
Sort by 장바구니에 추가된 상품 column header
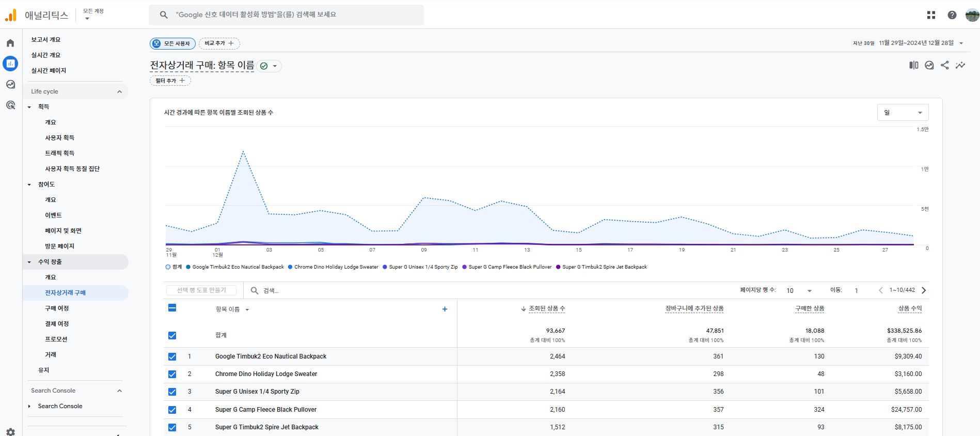pyautogui.click(x=694, y=308)
